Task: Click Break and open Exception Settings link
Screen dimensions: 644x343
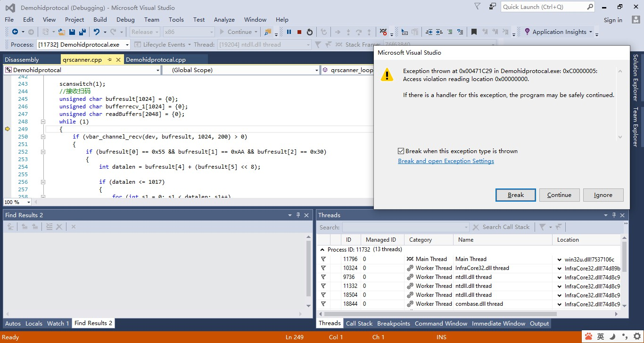Action: click(446, 161)
